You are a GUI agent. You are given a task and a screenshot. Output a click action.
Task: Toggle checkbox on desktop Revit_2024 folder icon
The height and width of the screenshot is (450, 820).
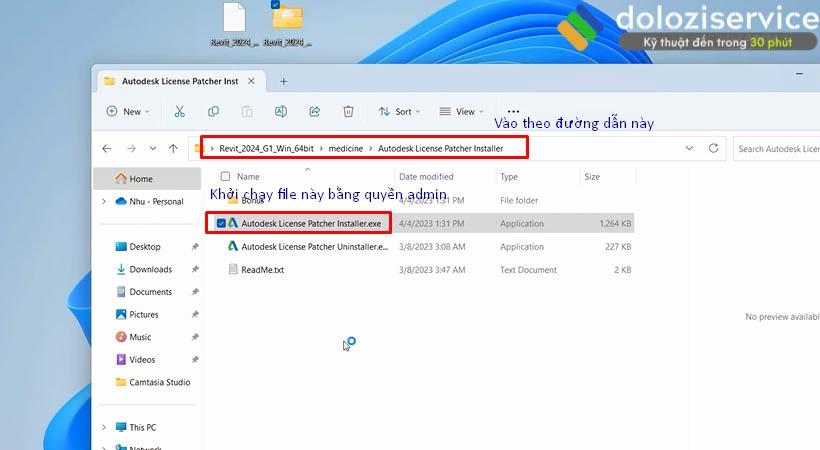point(276,5)
